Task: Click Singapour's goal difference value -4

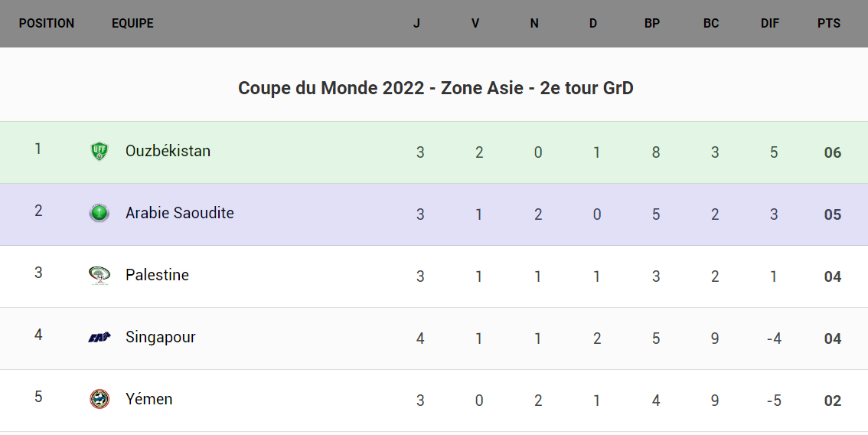Action: [x=774, y=339]
